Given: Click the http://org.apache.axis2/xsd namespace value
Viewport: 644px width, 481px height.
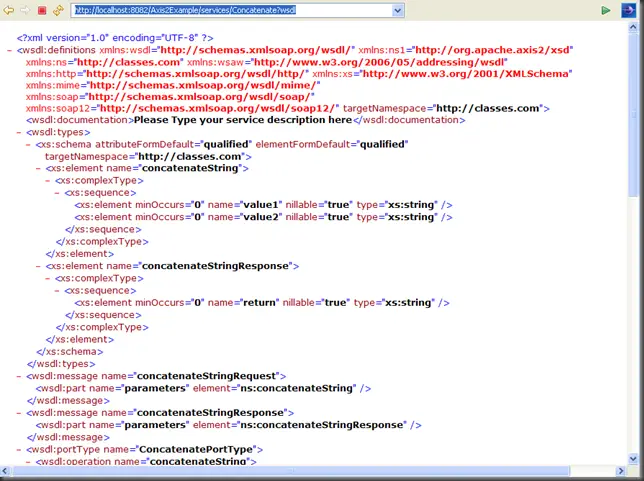Looking at the screenshot, I should 492,50.
